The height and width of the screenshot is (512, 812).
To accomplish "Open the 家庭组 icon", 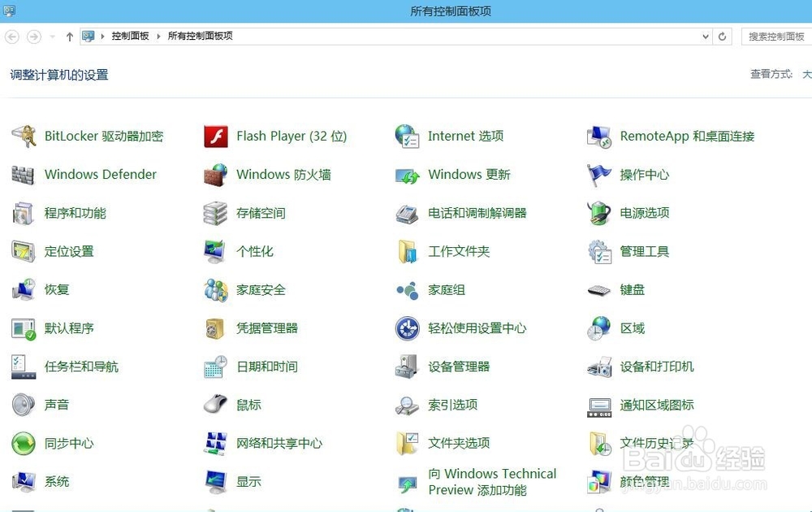I will [x=407, y=290].
